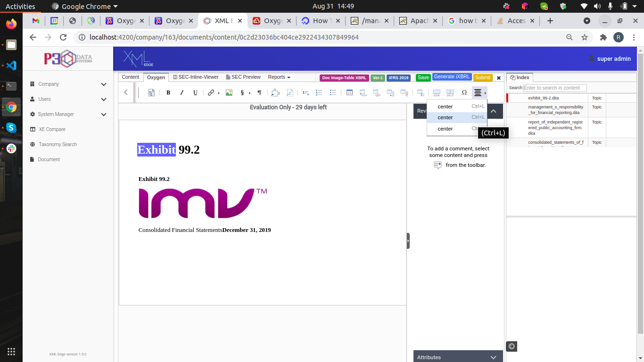
Task: Open the SEC-Inline-Viewer tab
Action: (196, 77)
